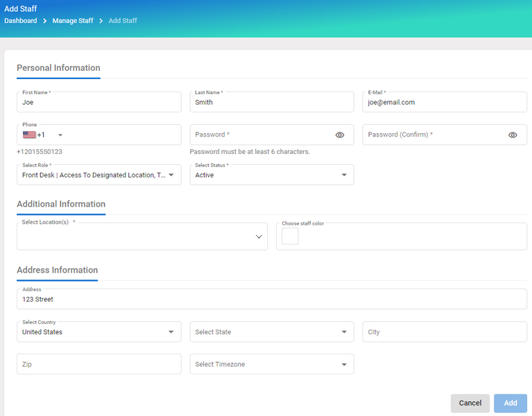Open the Select Role dropdown
This screenshot has height=416, width=532.
99,175
